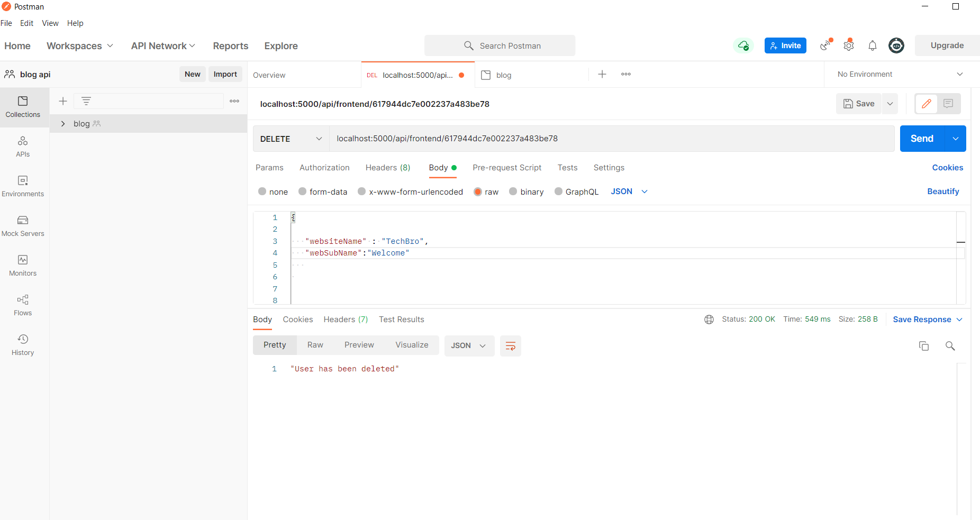Click the Import button

point(225,74)
